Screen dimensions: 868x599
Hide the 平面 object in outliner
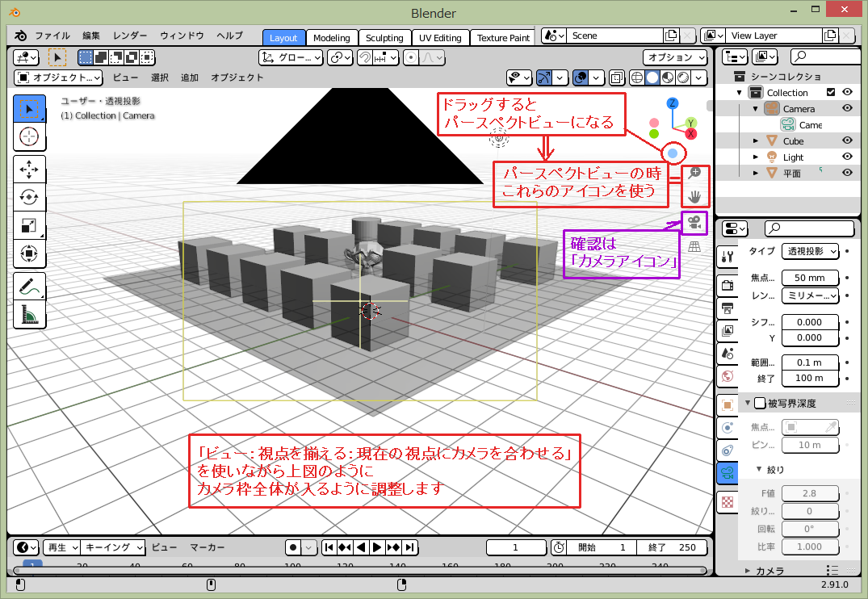(x=848, y=173)
